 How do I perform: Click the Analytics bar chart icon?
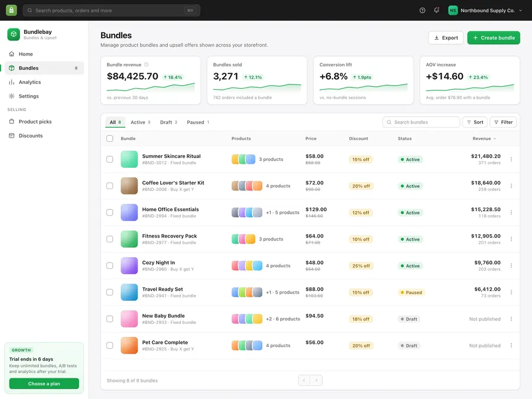12,82
